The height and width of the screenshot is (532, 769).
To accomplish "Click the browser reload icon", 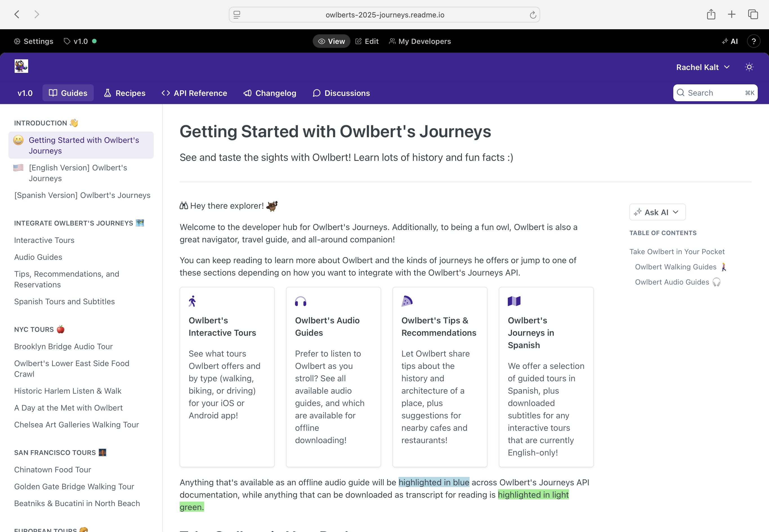I will tap(533, 15).
